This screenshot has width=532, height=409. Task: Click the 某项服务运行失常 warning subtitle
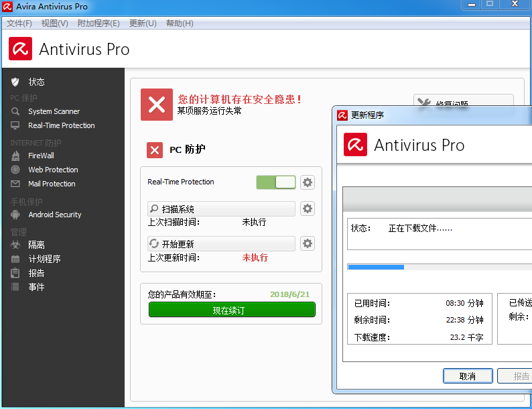point(209,111)
